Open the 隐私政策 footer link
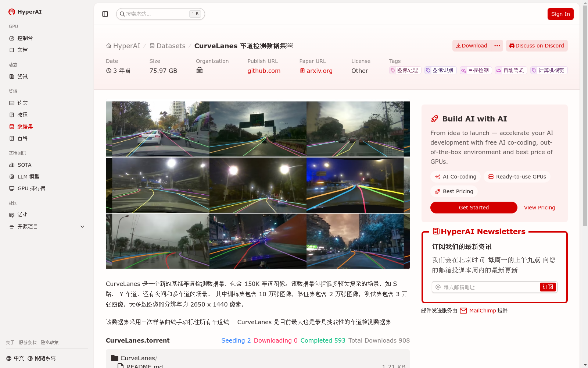This screenshot has width=588, height=368. (50, 343)
